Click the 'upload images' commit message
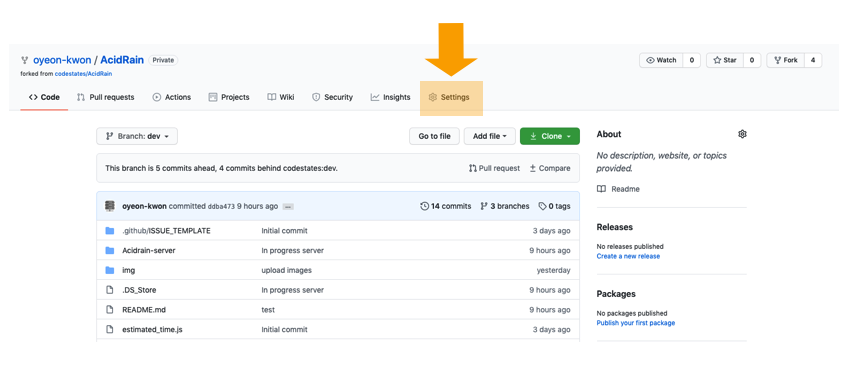This screenshot has height=367, width=841. click(x=286, y=270)
